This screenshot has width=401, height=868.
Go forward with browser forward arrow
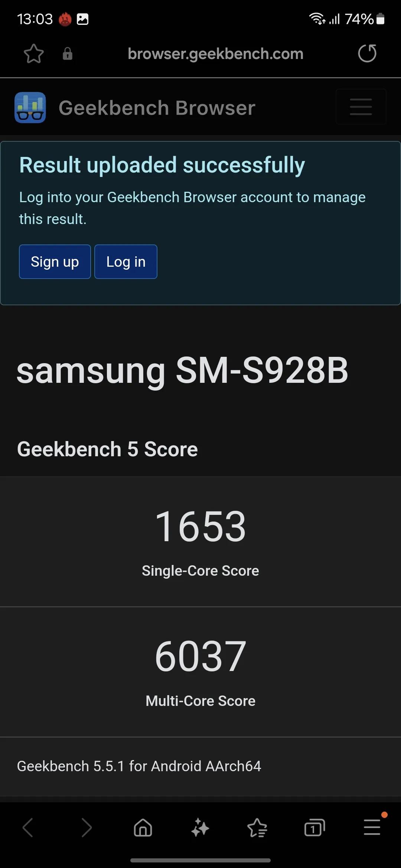point(86,828)
